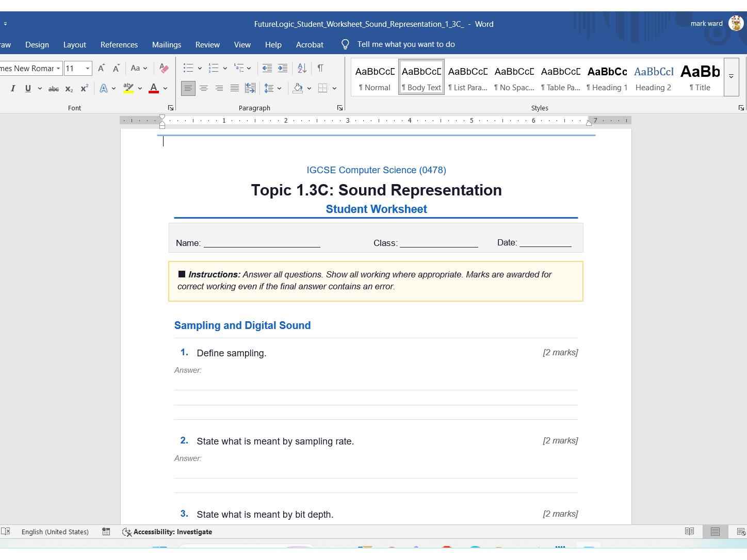Toggle Show/Hide paragraph marks
Viewport: 747px width, 560px height.
[x=320, y=68]
